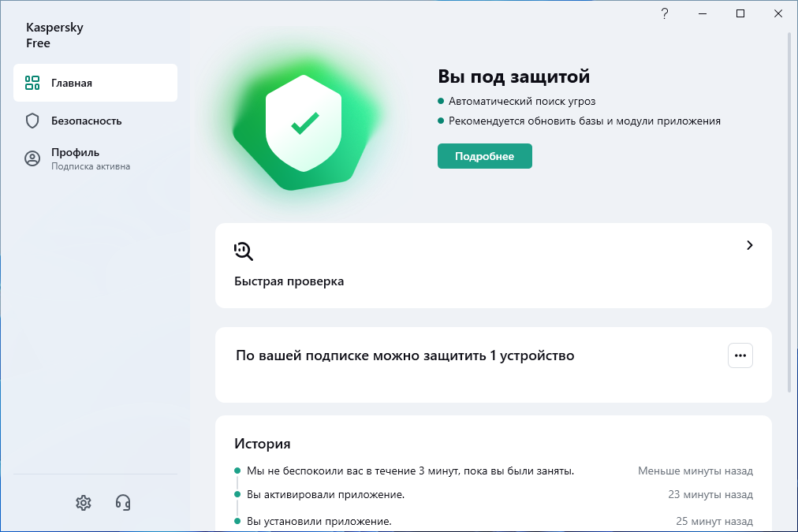
Task: Click 'Вы под защитой' heading
Action: pos(513,76)
